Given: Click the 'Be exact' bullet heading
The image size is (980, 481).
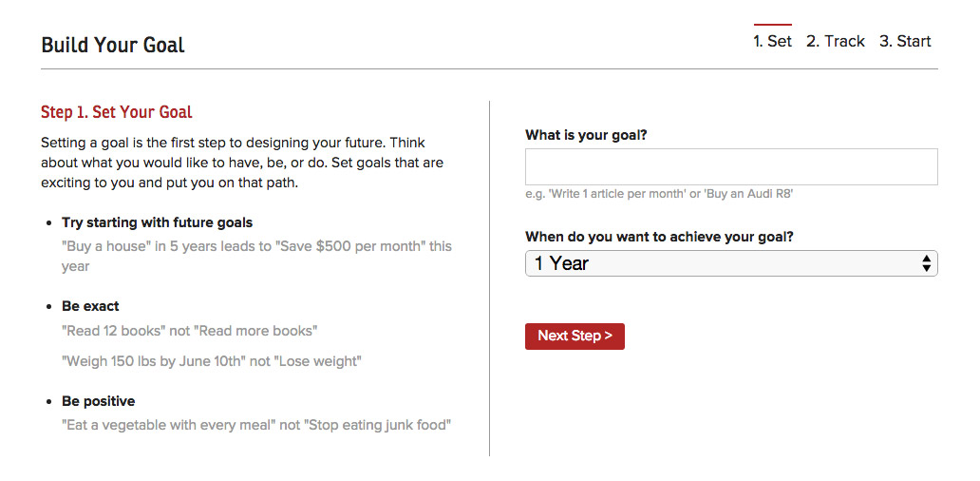Looking at the screenshot, I should click(x=90, y=306).
